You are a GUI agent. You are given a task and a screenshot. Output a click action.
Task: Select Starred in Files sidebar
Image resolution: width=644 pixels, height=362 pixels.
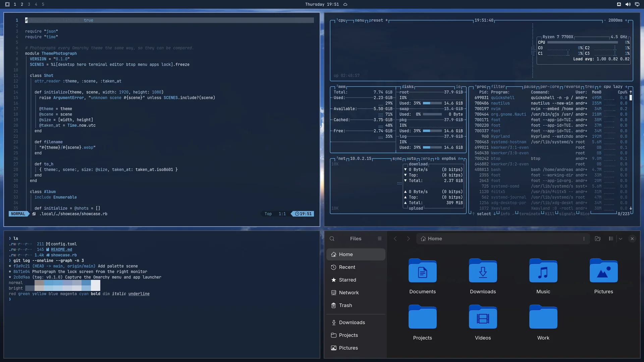tap(356, 280)
